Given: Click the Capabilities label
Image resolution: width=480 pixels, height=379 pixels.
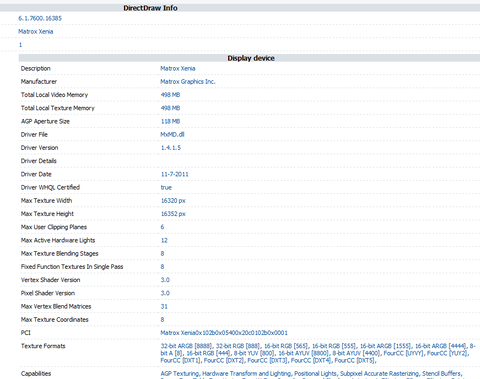Looking at the screenshot, I should point(36,374).
